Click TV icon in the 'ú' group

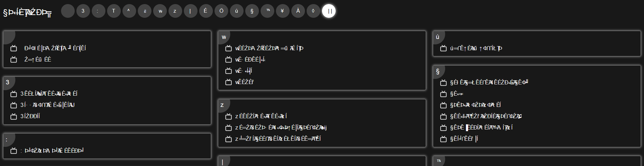tap(443, 49)
